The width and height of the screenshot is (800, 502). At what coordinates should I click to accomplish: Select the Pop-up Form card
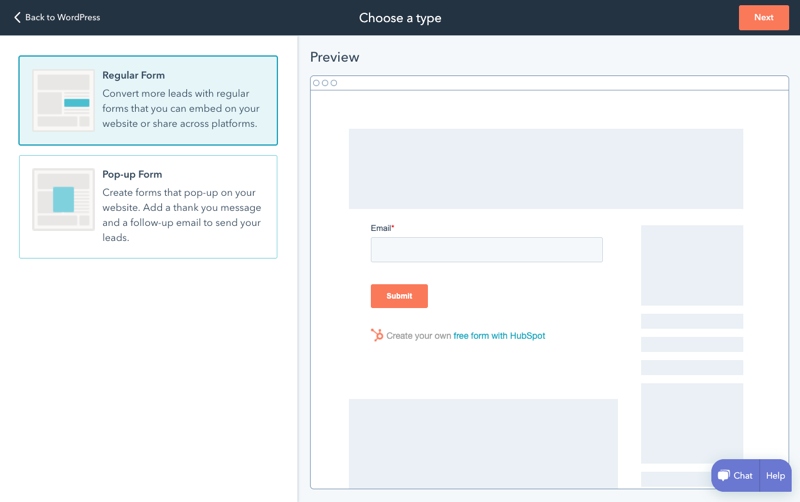pos(148,207)
